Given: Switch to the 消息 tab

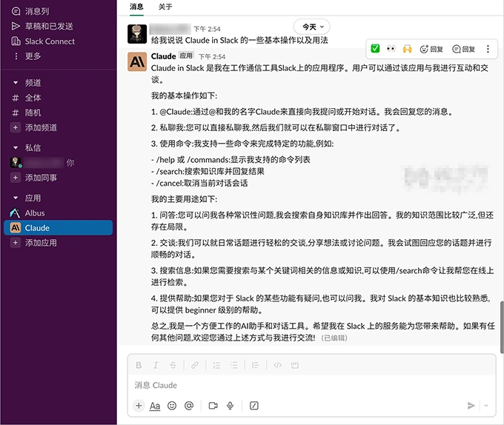Looking at the screenshot, I should click(136, 7).
